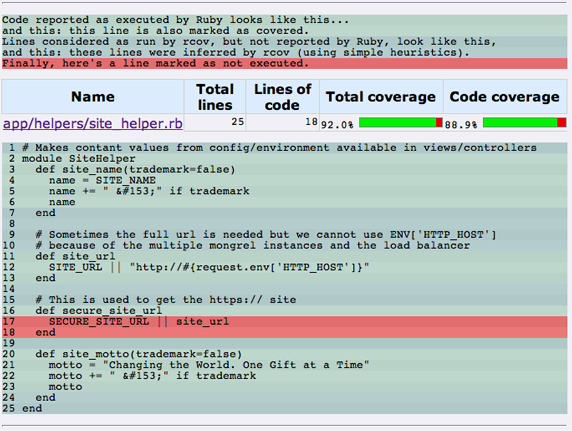Click the 92.0% total coverage value

337,125
